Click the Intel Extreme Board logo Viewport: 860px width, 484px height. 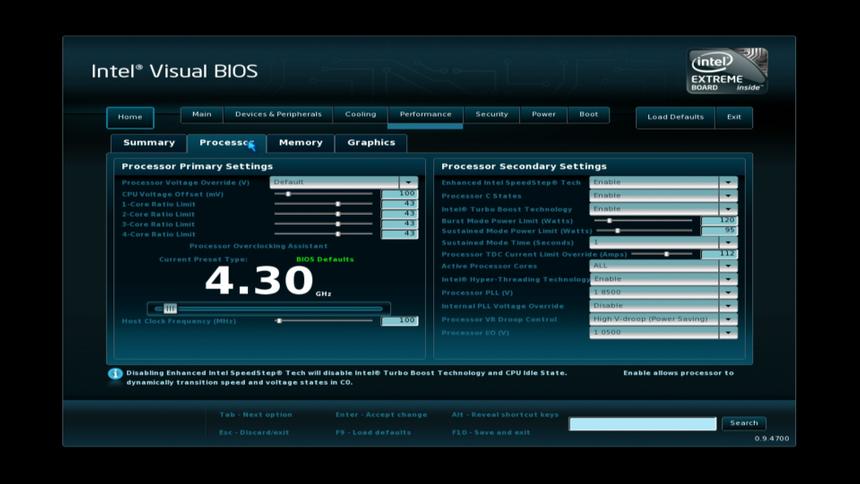tap(727, 71)
